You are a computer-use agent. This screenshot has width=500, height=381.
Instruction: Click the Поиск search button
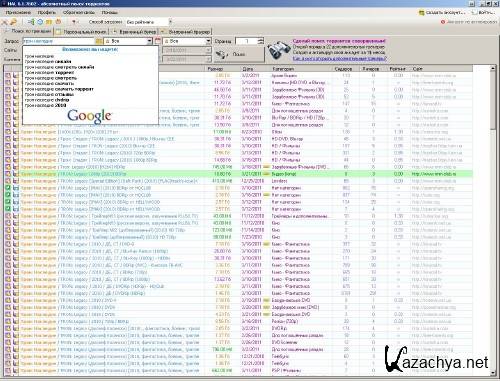click(x=238, y=54)
